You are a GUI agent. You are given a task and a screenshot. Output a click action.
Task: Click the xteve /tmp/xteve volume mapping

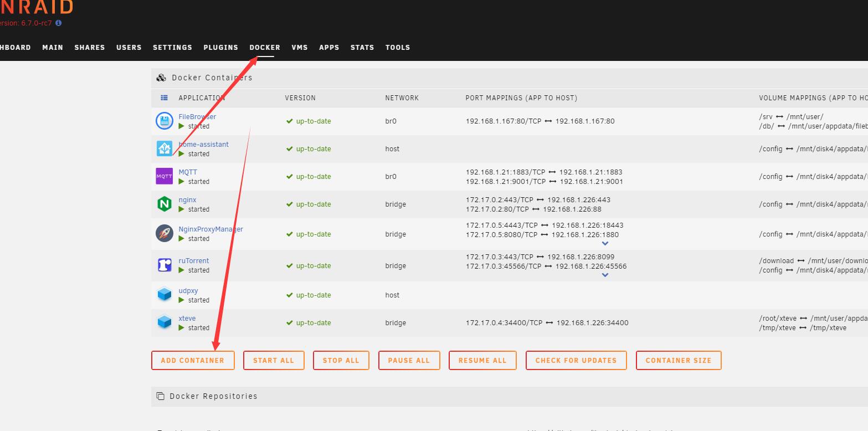(x=803, y=327)
